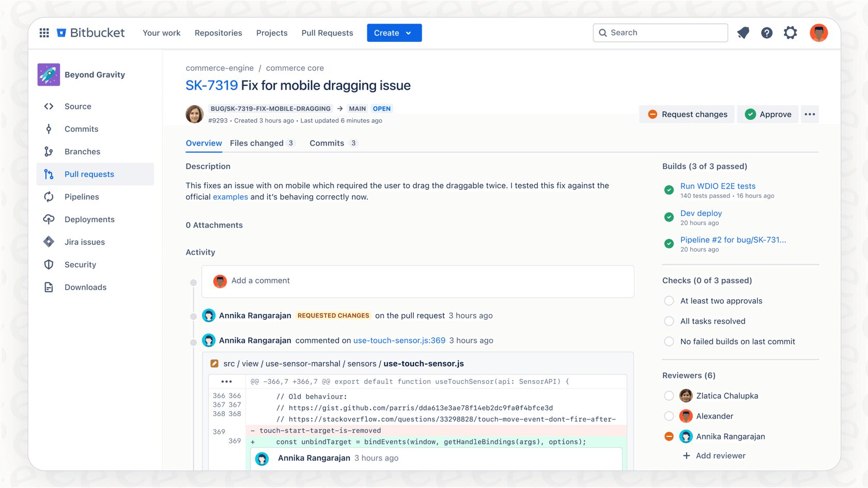This screenshot has height=488, width=868.
Task: Open the Pipelines panel
Action: click(x=49, y=197)
